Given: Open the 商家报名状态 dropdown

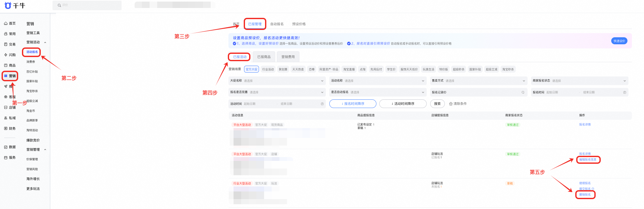Looking at the screenshot, I should click(579, 81).
